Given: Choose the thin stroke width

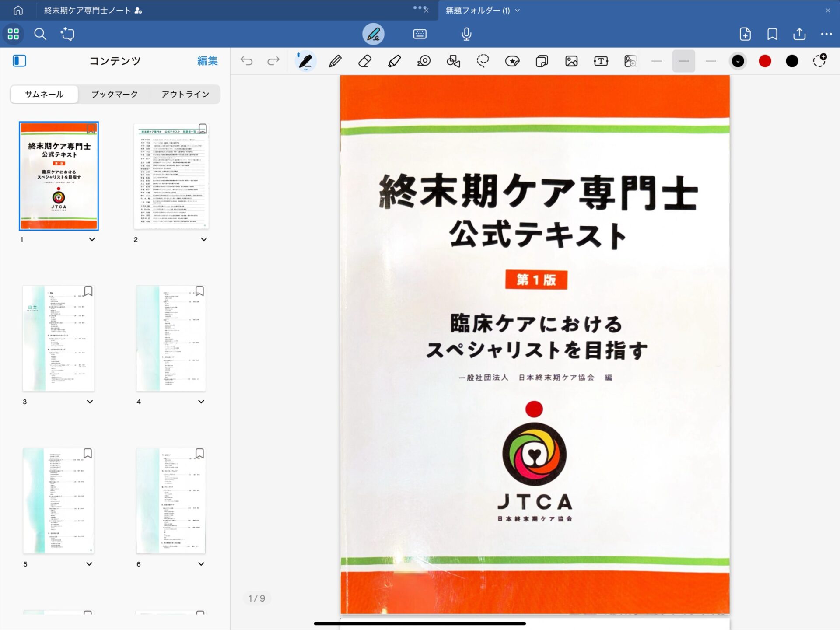Looking at the screenshot, I should pyautogui.click(x=657, y=61).
